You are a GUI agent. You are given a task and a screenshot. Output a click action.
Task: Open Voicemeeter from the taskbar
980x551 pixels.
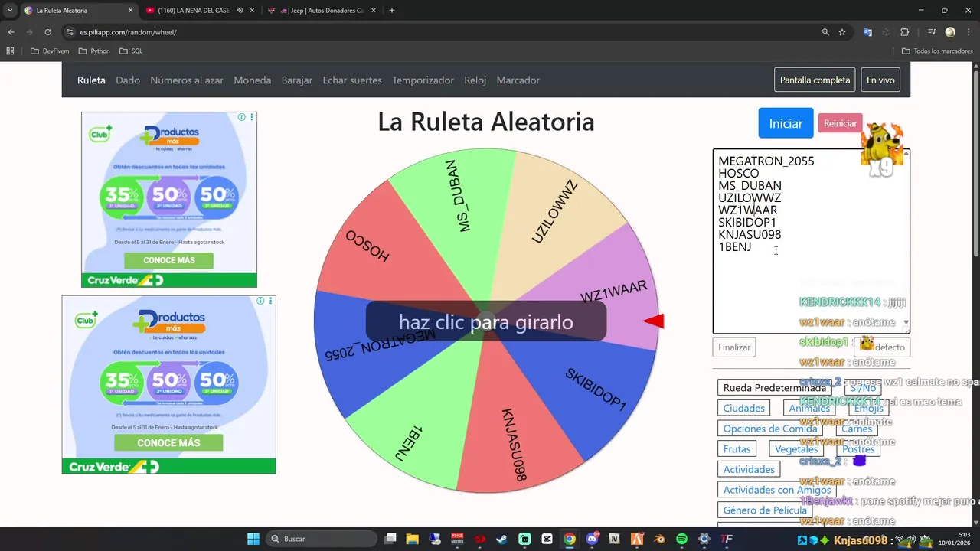coord(457,539)
